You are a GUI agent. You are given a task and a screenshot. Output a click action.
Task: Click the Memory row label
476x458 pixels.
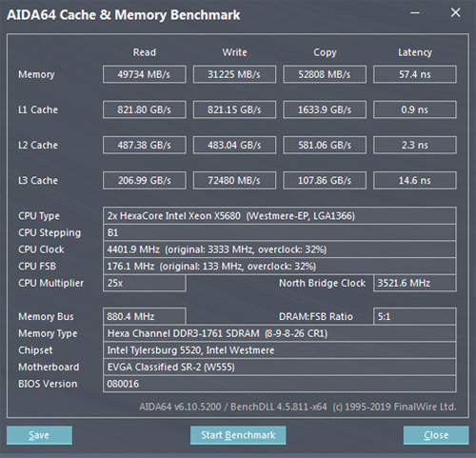coord(36,74)
